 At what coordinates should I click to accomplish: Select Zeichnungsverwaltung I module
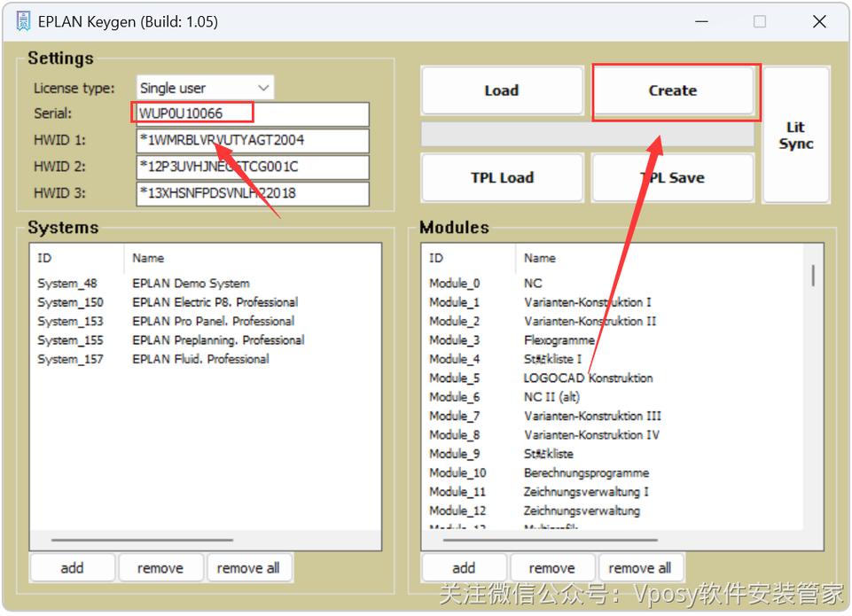(x=612, y=492)
